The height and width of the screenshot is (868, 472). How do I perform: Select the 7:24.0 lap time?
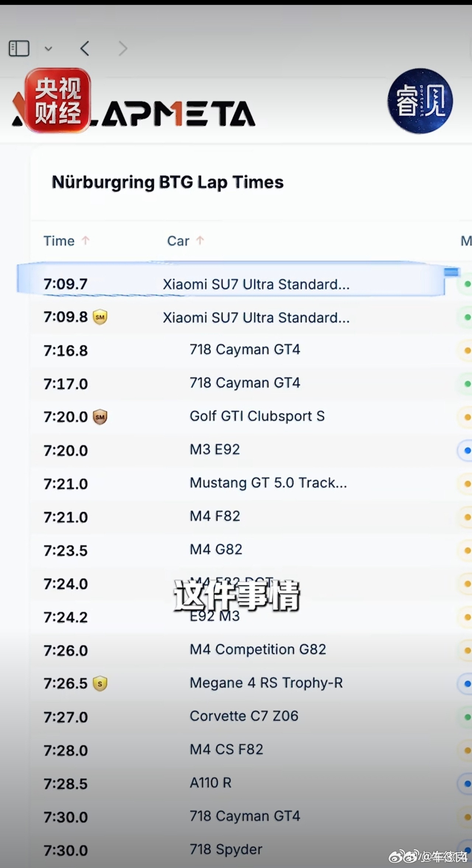[66, 584]
